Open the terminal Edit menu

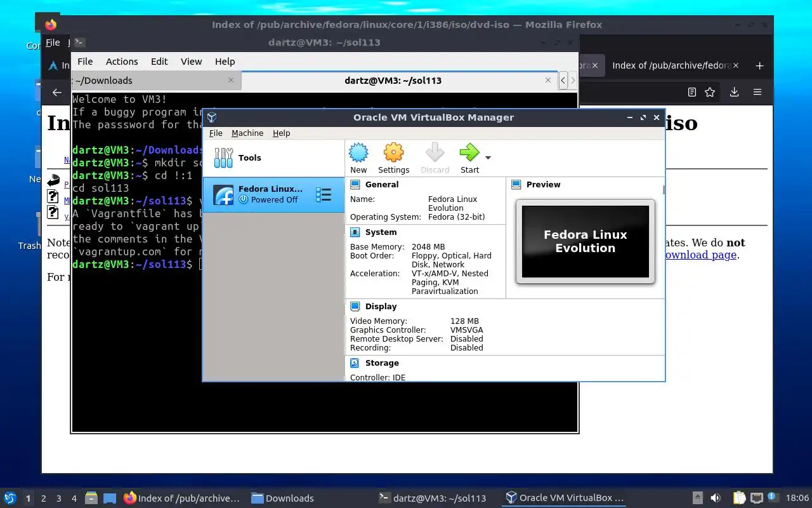click(x=159, y=61)
